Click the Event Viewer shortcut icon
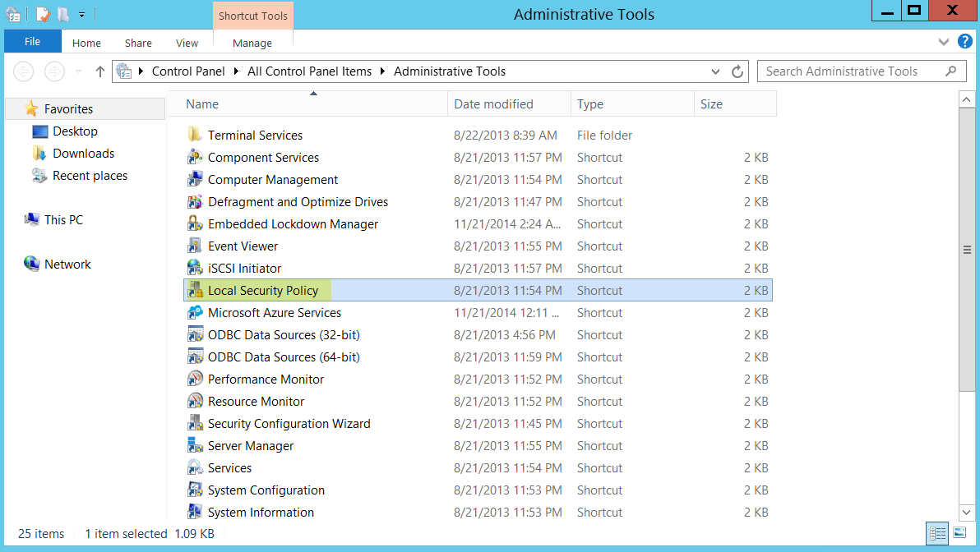The width and height of the screenshot is (980, 552). point(195,246)
